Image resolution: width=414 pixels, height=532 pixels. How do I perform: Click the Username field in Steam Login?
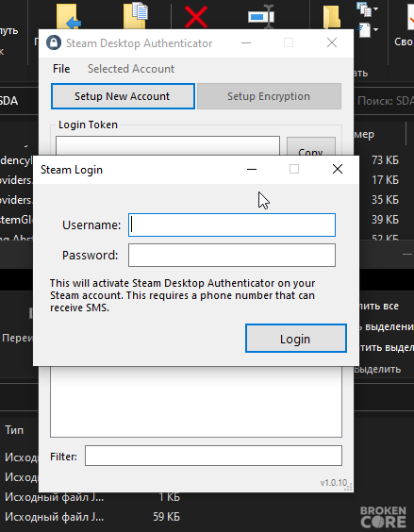pyautogui.click(x=232, y=224)
